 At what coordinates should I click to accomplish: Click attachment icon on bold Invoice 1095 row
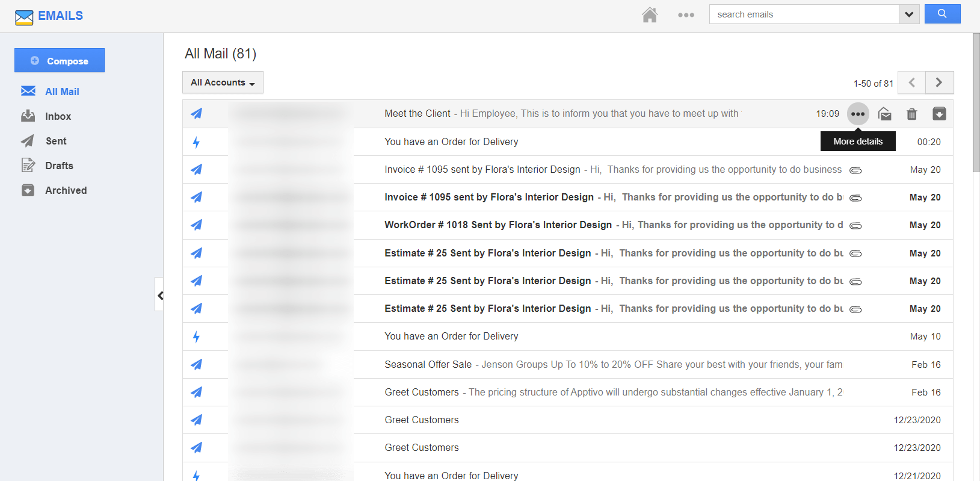coord(855,198)
